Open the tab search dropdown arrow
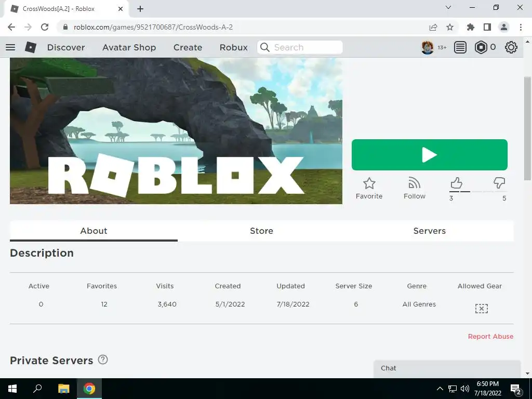This screenshot has width=532, height=399. tap(448, 7)
